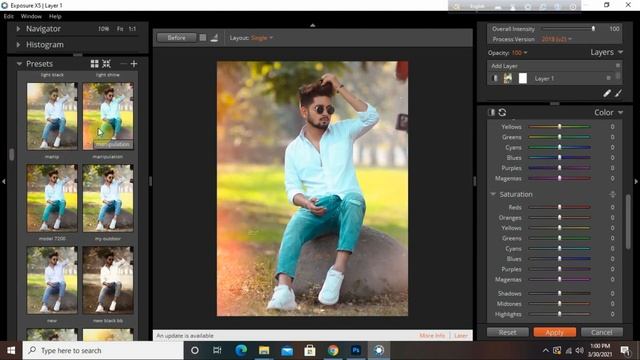Image resolution: width=640 pixels, height=360 pixels.
Task: Click the orientation icon left of Layout
Action: (x=214, y=38)
